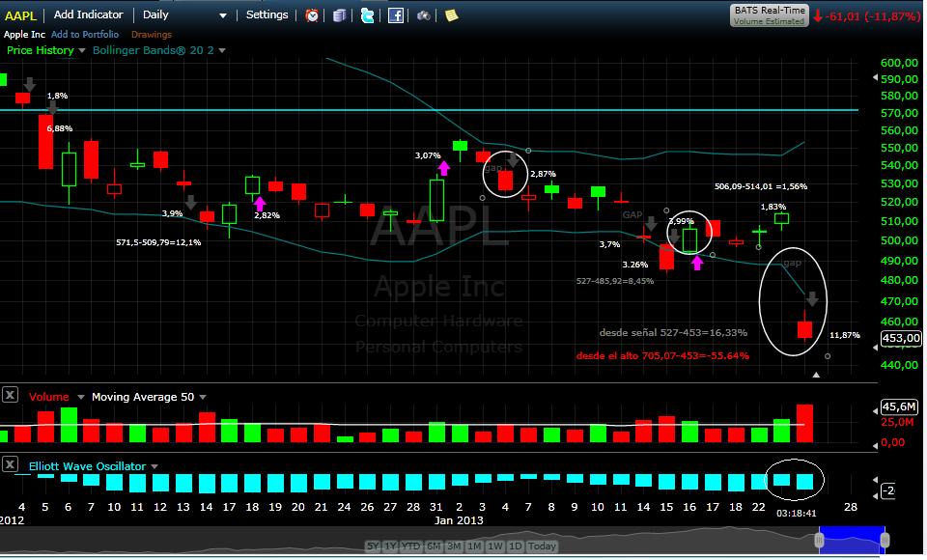The image size is (927, 560).
Task: Click the alarm clock alert icon
Action: [312, 15]
